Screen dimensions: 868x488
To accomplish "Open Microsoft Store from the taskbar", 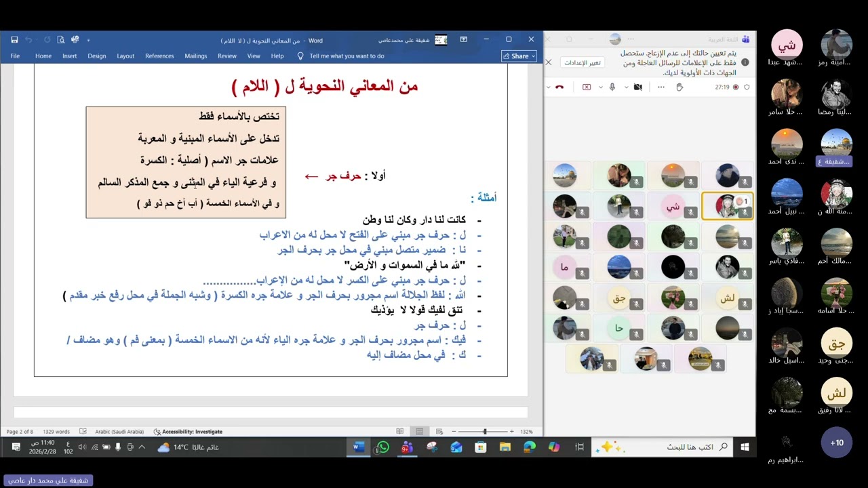I will tap(481, 447).
